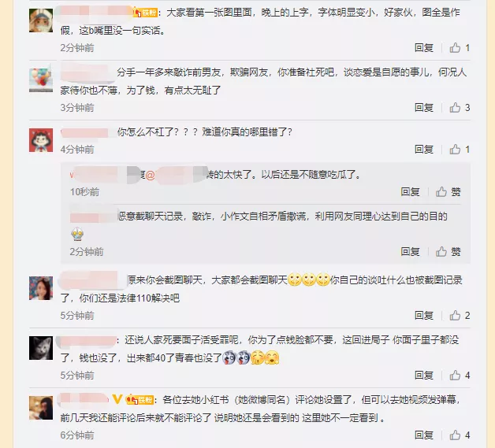The width and height of the screenshot is (495, 448).
Task: Reply to the comment about 截图聊天
Action: (423, 315)
